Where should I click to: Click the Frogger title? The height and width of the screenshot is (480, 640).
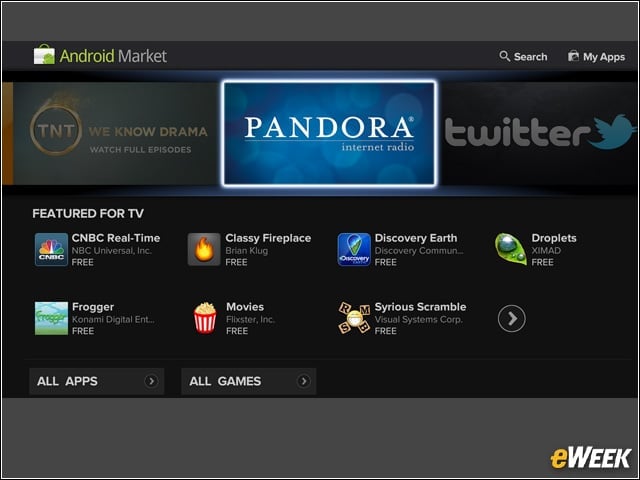(93, 307)
